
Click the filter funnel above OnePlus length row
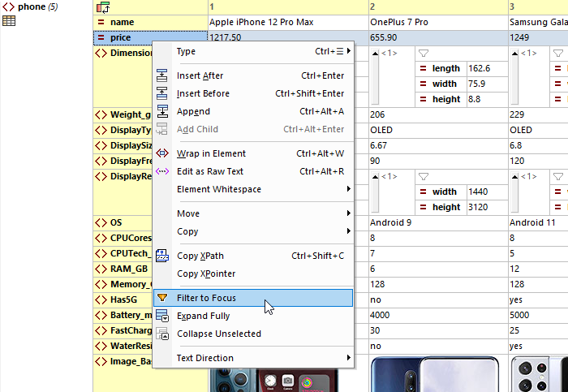tap(423, 53)
